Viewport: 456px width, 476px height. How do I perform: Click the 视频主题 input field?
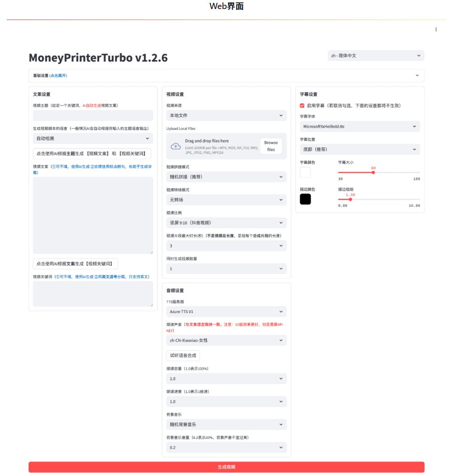click(93, 115)
